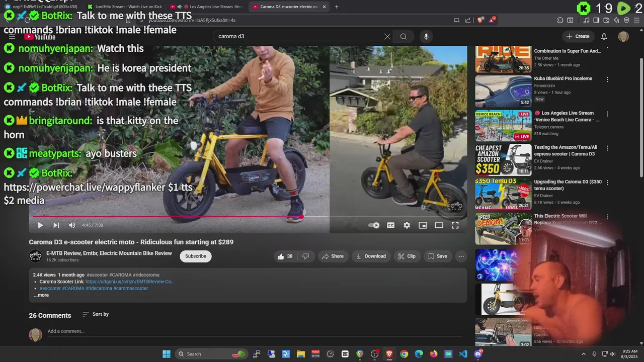Open the E-MTB Review channel name link
The width and height of the screenshot is (644, 362).
pyautogui.click(x=109, y=253)
